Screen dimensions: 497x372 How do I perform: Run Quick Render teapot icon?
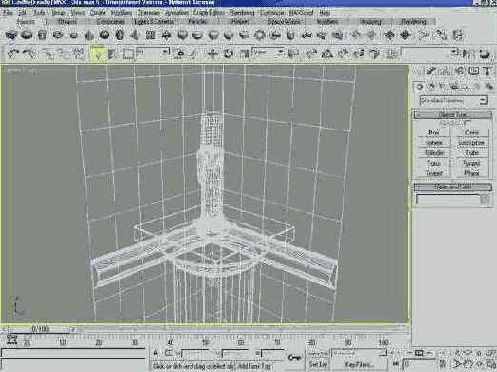click(x=484, y=53)
